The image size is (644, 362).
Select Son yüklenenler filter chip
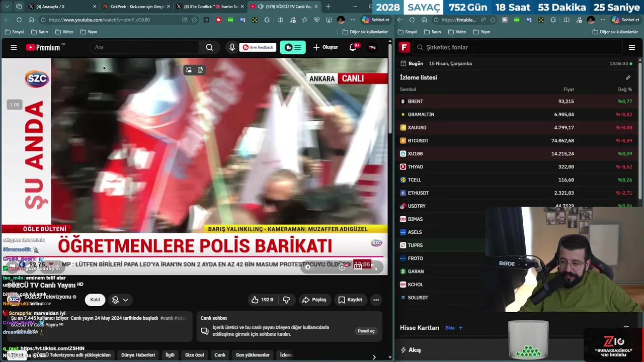[253, 355]
